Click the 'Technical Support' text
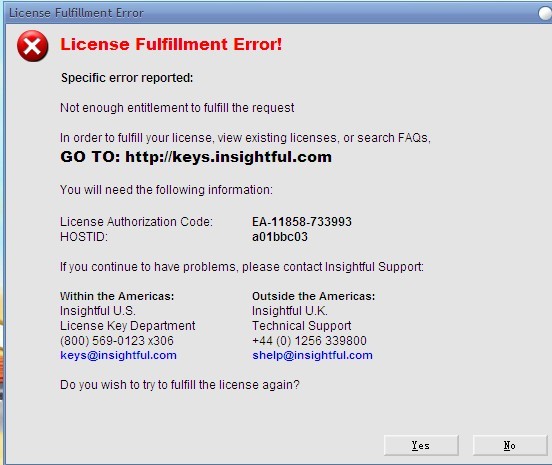The height and width of the screenshot is (465, 552). click(301, 326)
